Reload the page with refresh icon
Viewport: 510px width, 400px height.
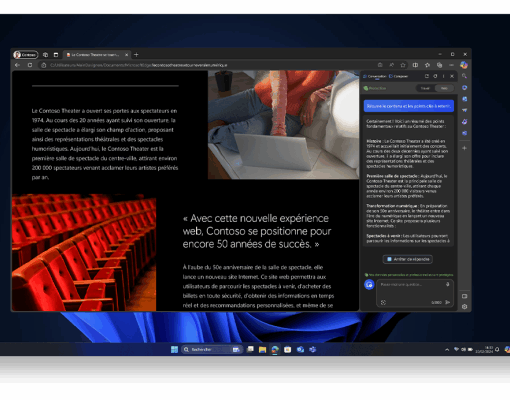click(30, 65)
